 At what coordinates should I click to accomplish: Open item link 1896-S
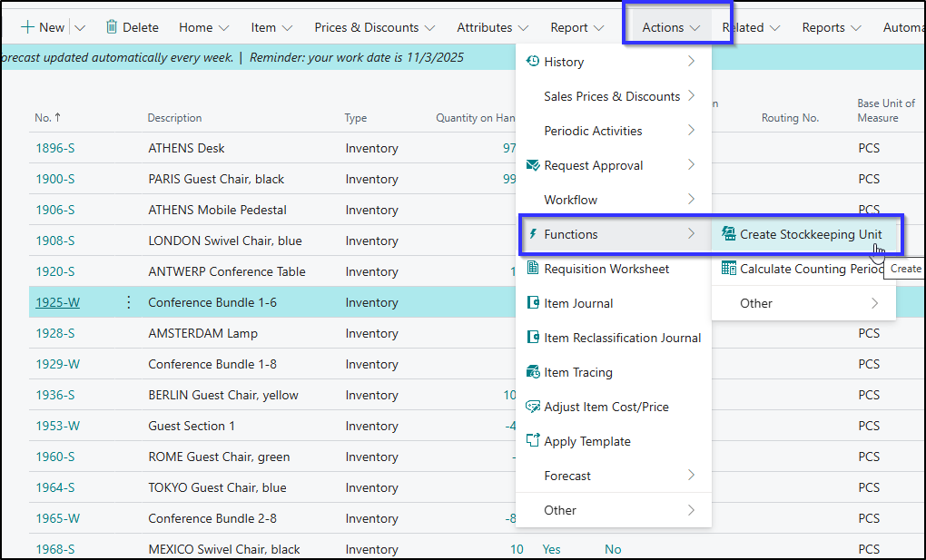point(54,148)
